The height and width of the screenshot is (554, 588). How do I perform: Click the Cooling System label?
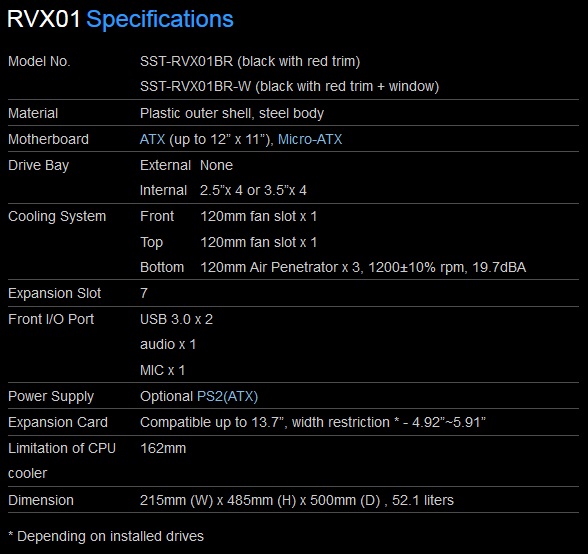[57, 216]
